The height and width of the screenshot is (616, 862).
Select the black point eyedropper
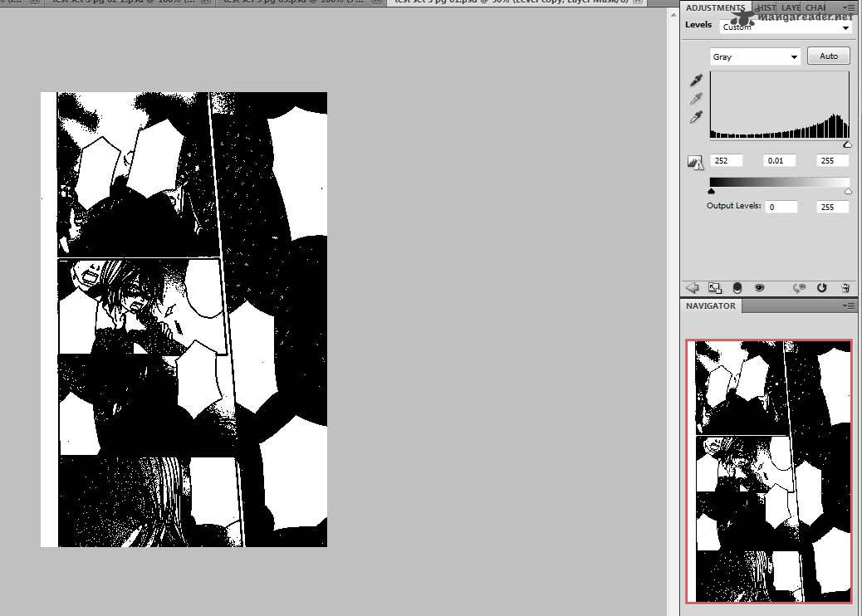696,81
